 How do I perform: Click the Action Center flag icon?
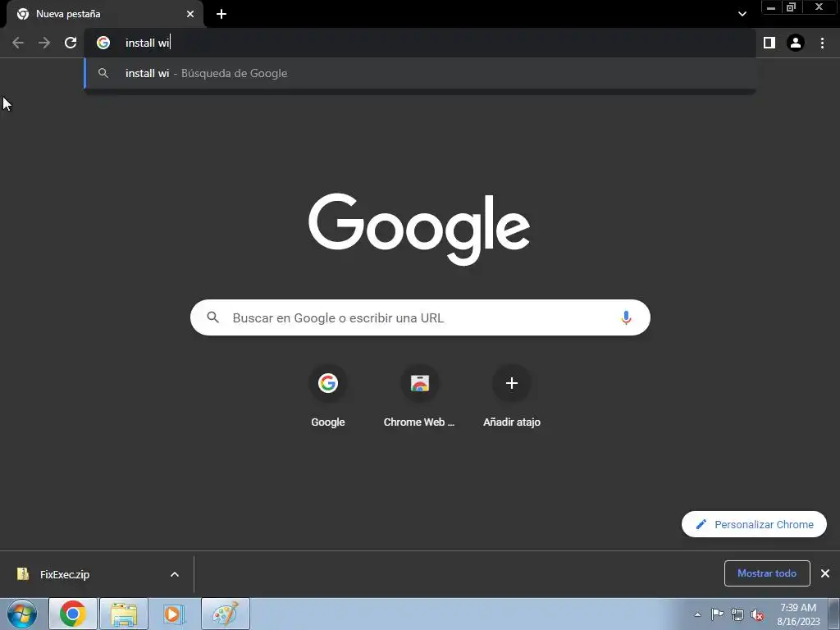coord(717,614)
